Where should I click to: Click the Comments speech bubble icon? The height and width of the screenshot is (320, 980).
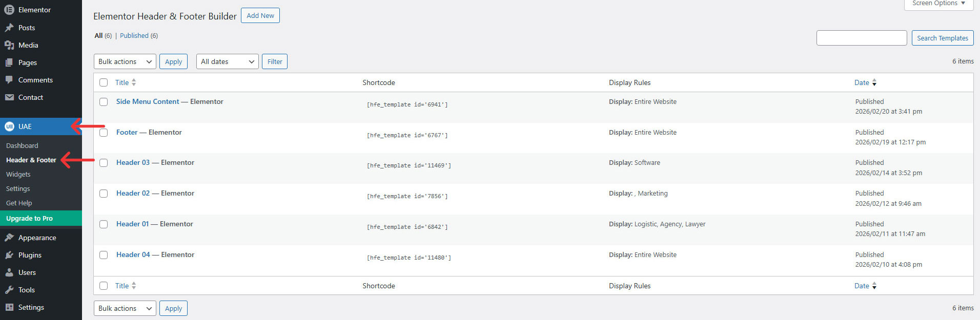[x=9, y=80]
